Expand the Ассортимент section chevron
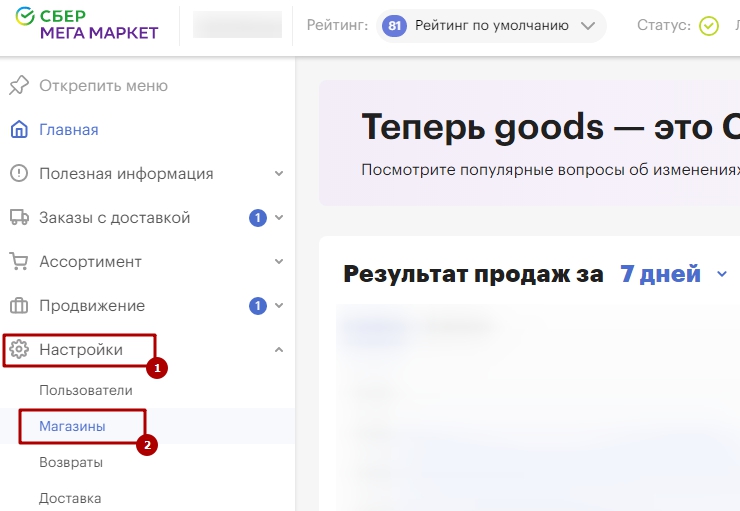The height and width of the screenshot is (511, 740). point(279,261)
